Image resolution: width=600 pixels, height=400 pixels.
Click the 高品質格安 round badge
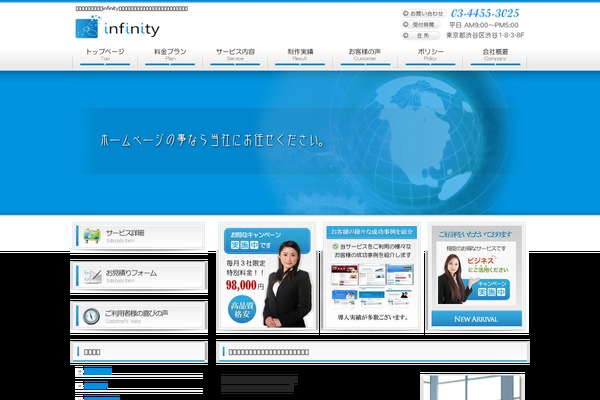click(x=242, y=310)
